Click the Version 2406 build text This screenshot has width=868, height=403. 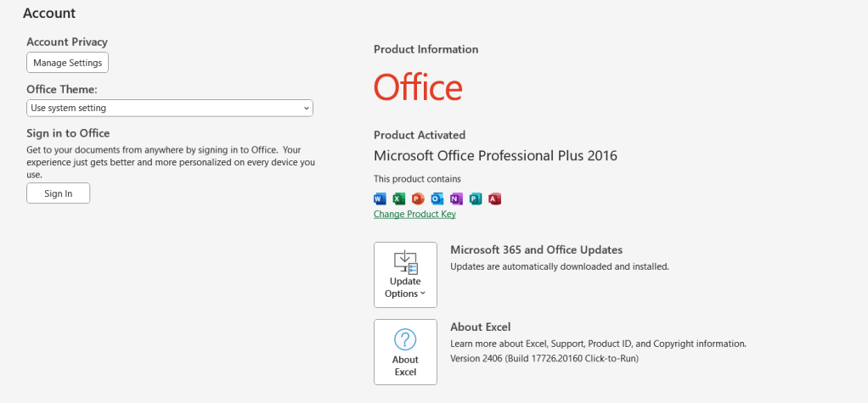click(544, 358)
